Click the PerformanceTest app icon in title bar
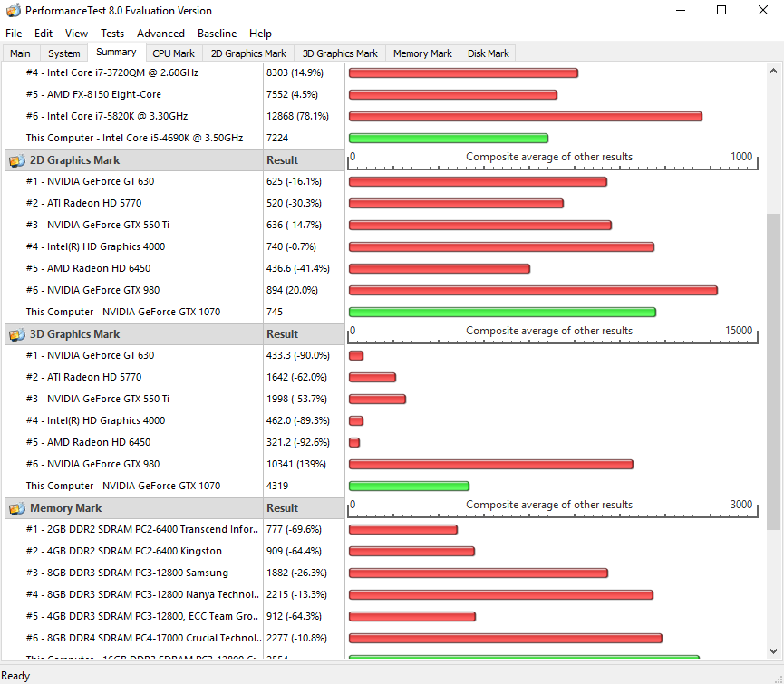Viewport: 784px width, 684px height. click(x=14, y=11)
